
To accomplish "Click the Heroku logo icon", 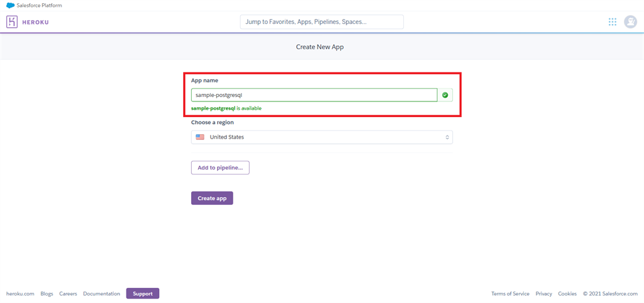I will 12,22.
